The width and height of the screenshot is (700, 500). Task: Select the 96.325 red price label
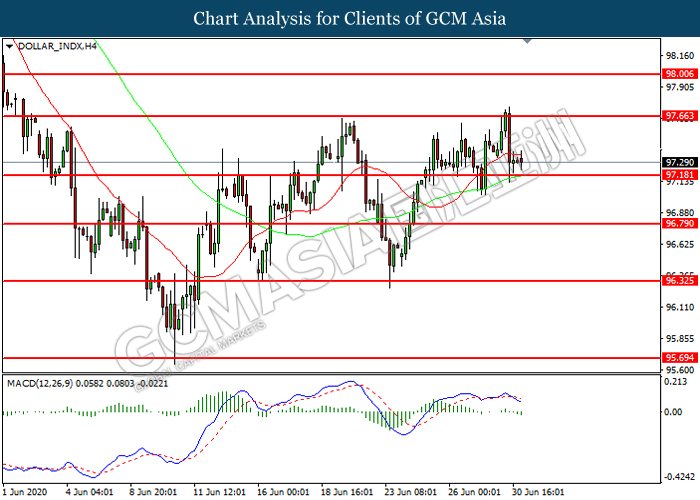pyautogui.click(x=679, y=280)
